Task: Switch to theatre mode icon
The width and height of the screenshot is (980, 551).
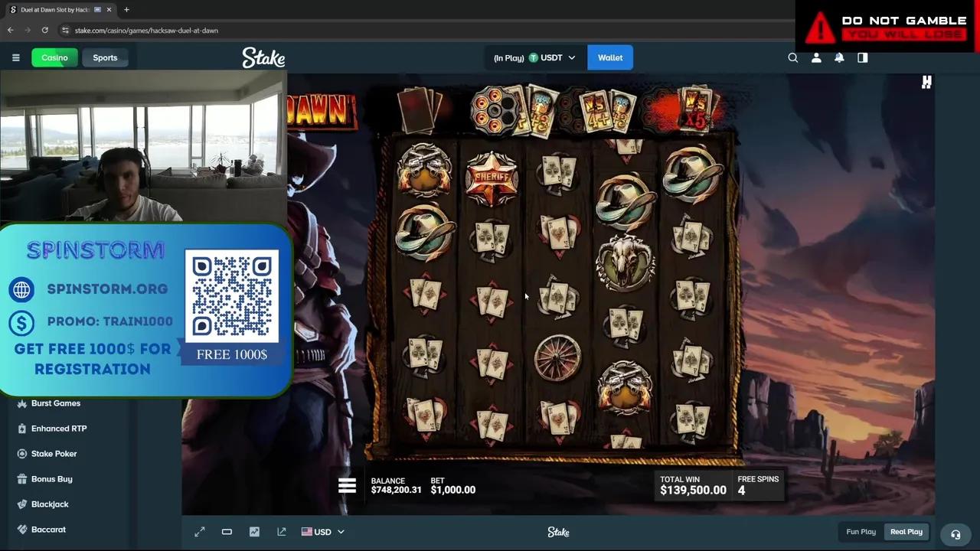Action: coord(227,532)
